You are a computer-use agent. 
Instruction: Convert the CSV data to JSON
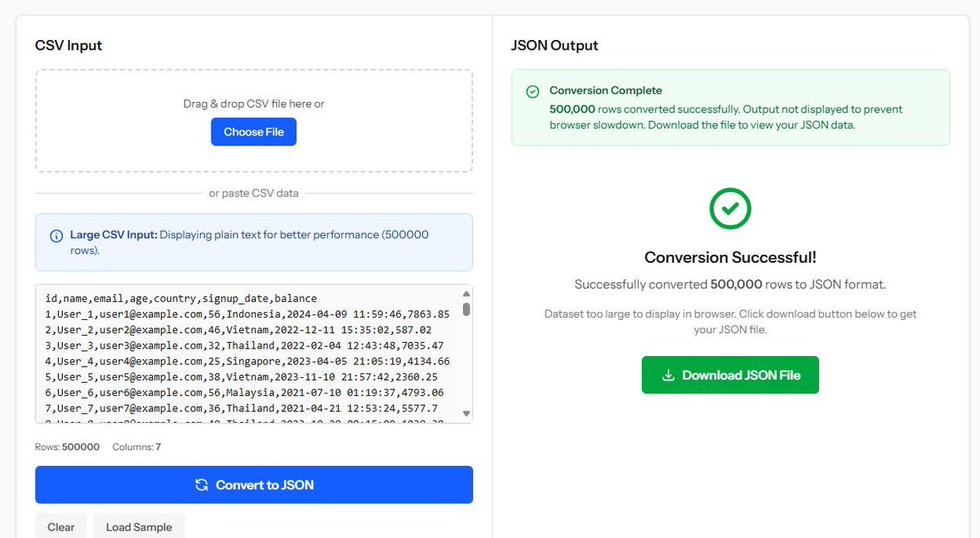(254, 485)
